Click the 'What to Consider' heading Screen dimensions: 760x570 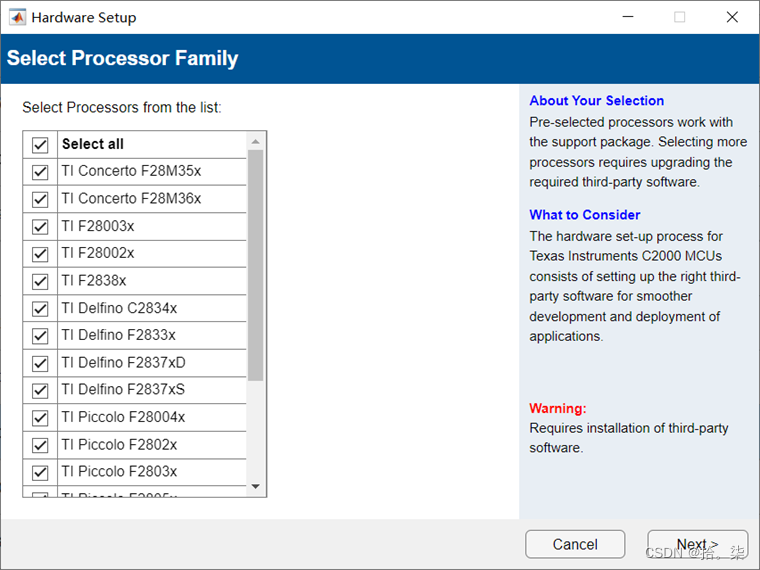coord(585,215)
